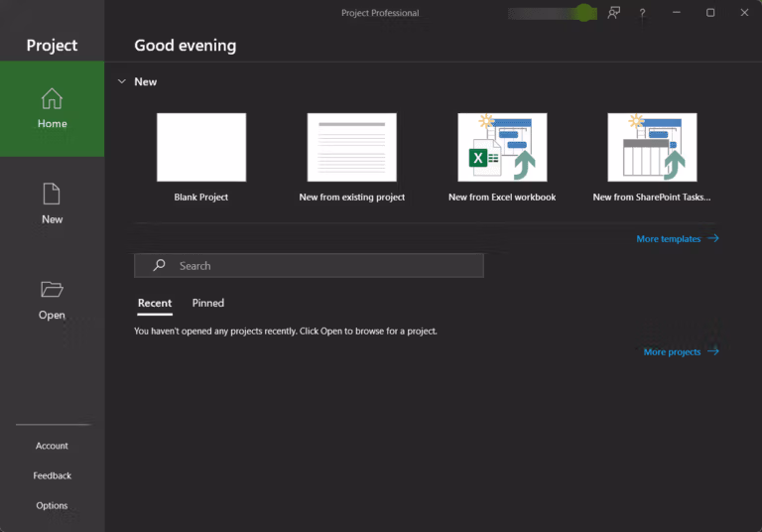
Task: Click the New from existing project label
Action: click(352, 197)
